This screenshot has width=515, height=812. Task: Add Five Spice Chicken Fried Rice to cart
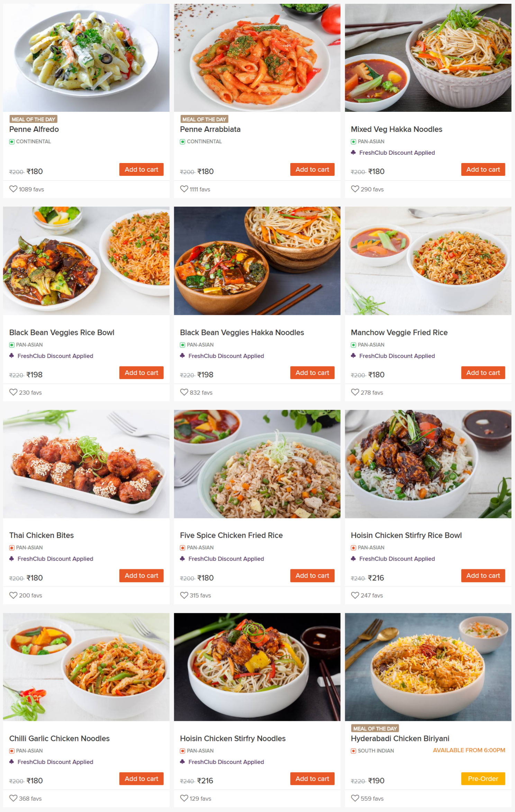point(312,576)
